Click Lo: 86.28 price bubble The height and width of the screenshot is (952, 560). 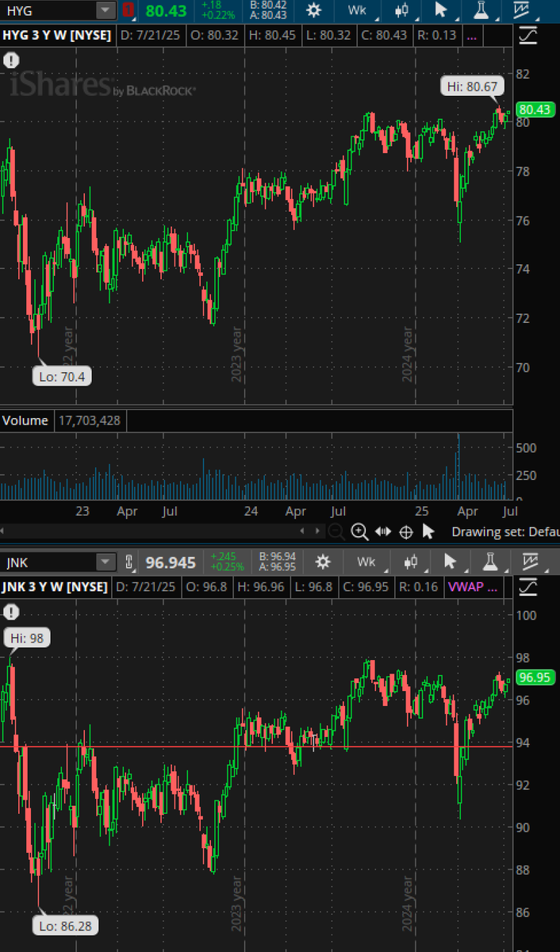(x=66, y=926)
